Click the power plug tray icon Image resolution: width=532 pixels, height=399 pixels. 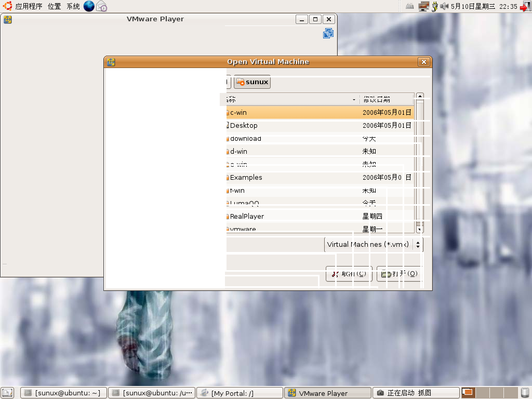[435, 6]
